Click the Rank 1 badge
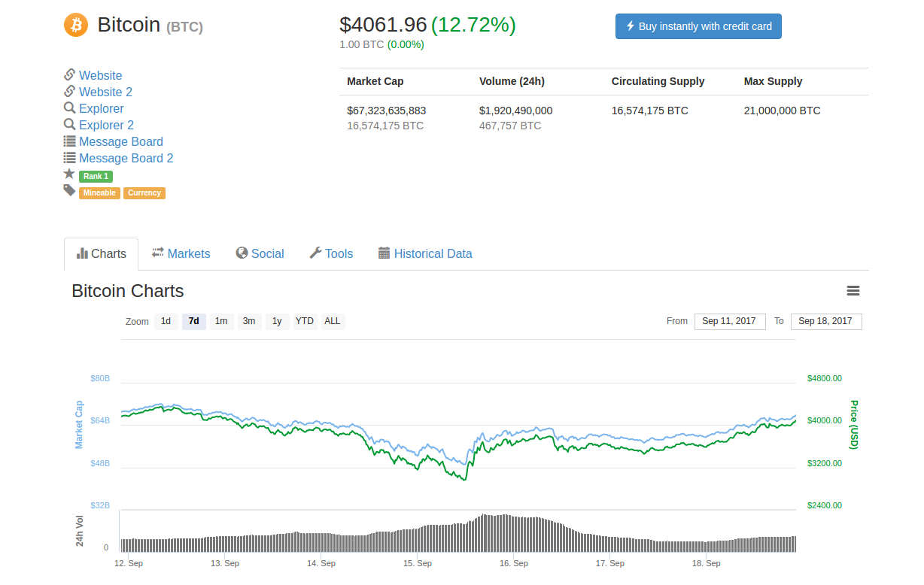The image size is (924, 585). point(96,177)
